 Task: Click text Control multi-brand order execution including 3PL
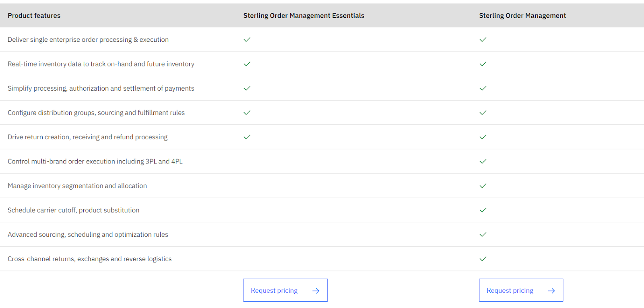95,161
